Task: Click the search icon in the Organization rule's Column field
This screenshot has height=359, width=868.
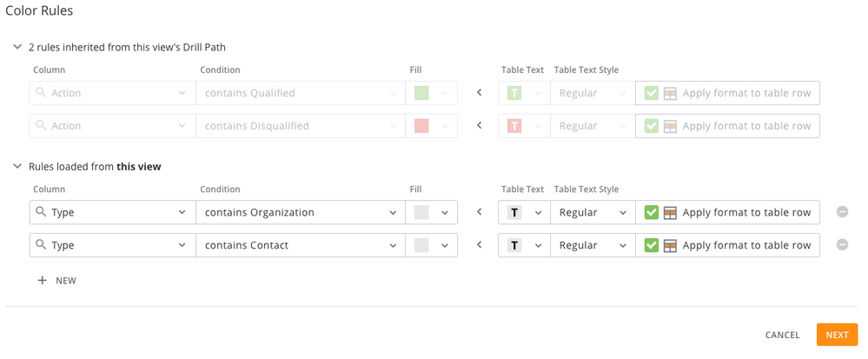Action: click(x=41, y=211)
